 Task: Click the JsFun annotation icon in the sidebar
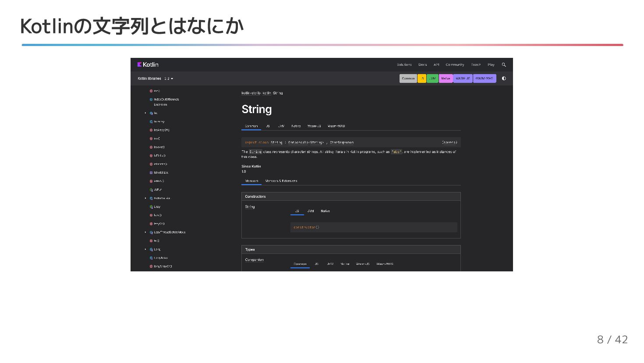151,190
